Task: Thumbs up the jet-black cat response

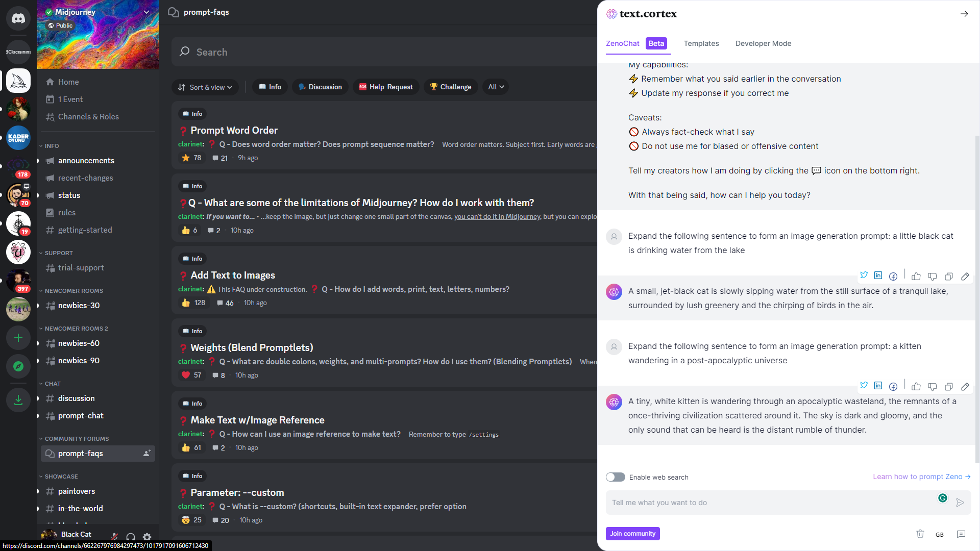Action: [x=916, y=277]
